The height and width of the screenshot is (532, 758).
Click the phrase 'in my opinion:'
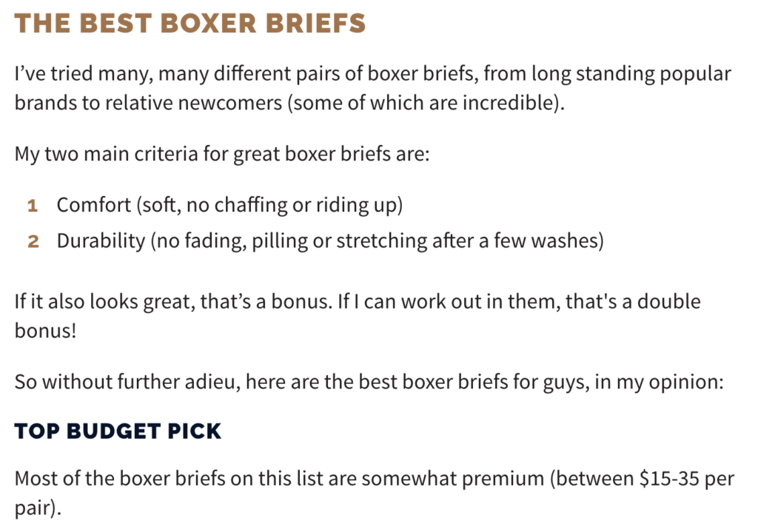659,382
